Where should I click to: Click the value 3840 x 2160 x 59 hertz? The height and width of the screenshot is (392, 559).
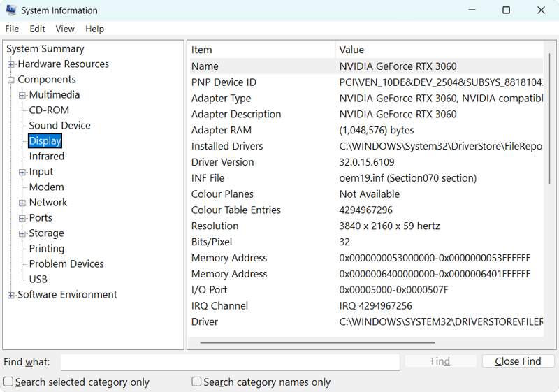tap(390, 226)
